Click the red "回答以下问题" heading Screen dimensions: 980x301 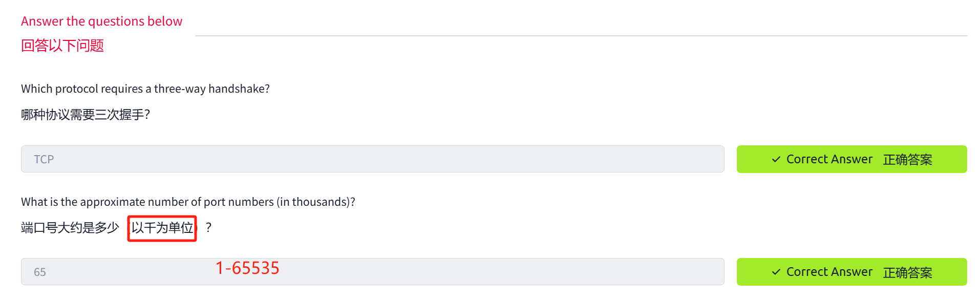(62, 46)
